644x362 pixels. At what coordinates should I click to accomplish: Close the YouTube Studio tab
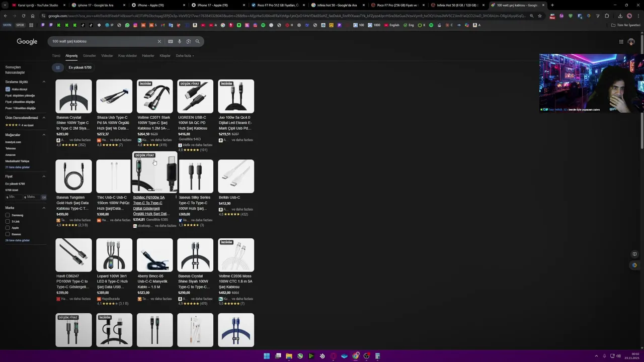(64, 5)
